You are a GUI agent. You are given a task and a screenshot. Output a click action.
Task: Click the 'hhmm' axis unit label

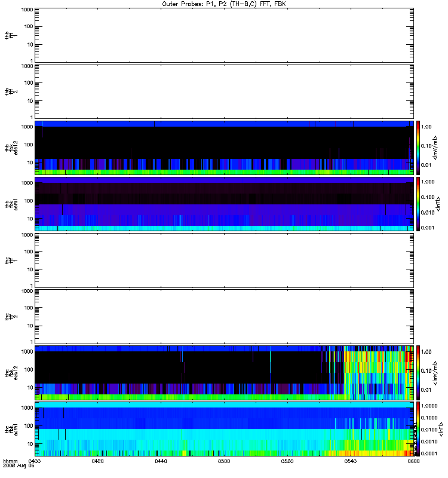[x=10, y=461]
